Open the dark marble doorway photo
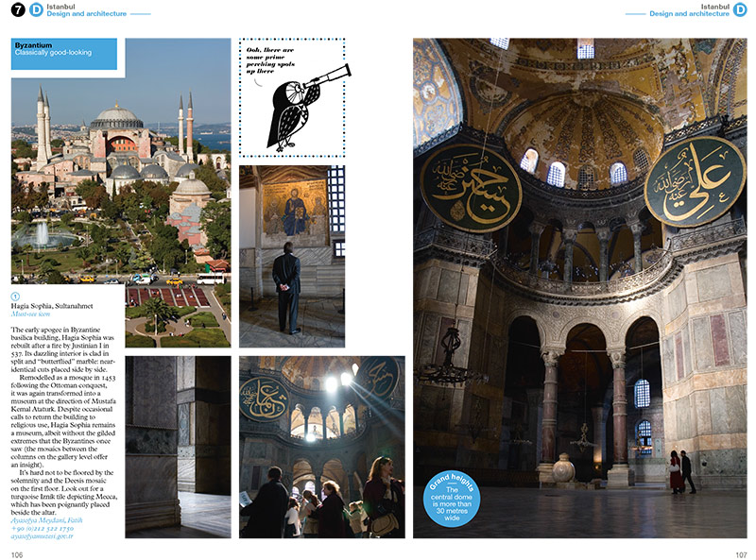Screen dimensions: 756x560 pyautogui.click(x=178, y=447)
